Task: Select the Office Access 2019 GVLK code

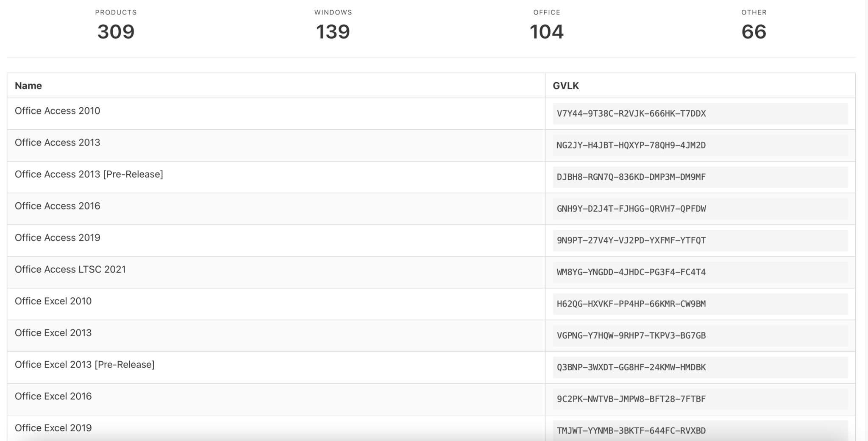Action: coord(631,240)
